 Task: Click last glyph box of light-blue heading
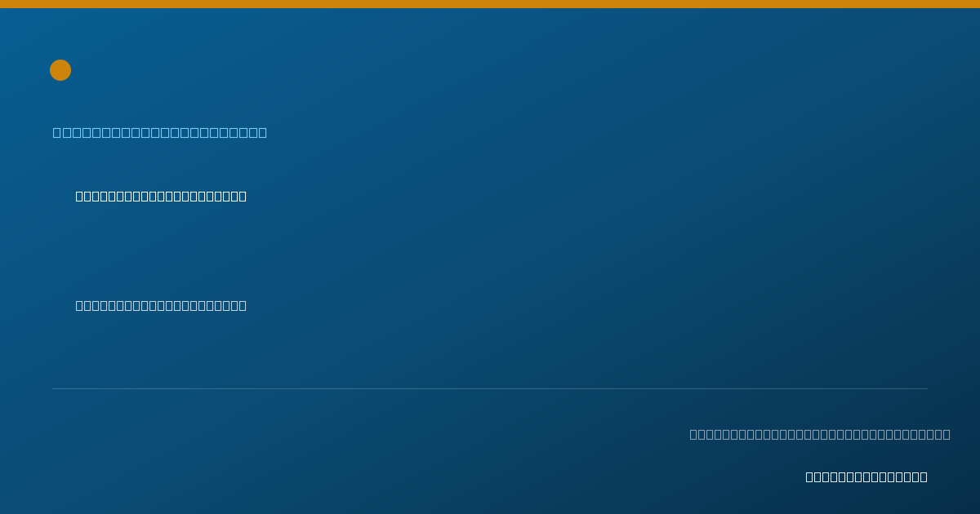click(x=262, y=132)
